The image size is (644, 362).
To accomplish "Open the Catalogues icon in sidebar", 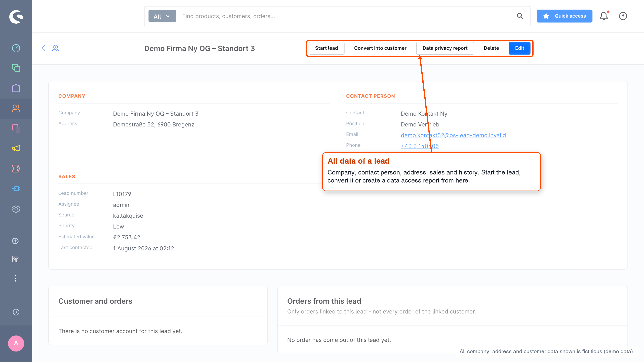I will tap(16, 68).
